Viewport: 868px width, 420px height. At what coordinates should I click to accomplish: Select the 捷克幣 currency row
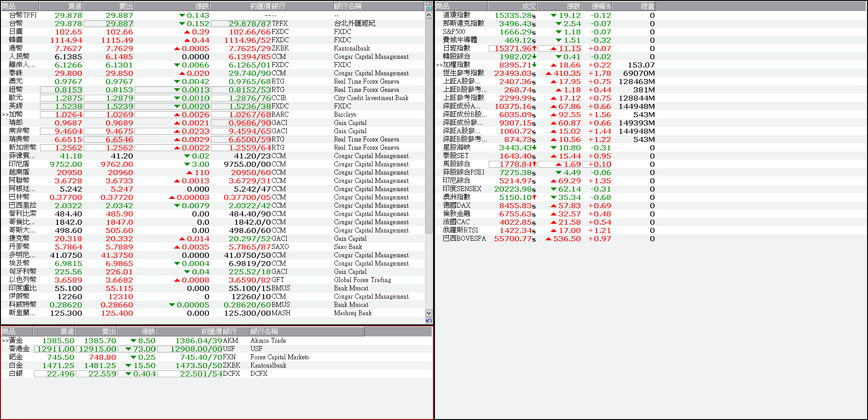click(x=213, y=238)
